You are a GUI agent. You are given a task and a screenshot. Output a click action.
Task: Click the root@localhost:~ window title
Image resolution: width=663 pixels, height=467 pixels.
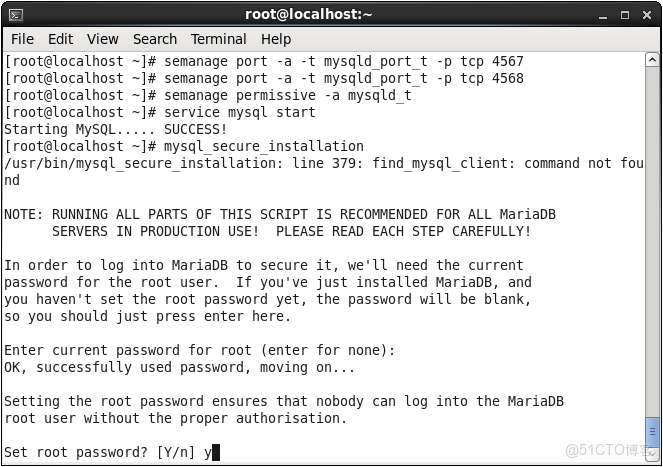pyautogui.click(x=308, y=14)
